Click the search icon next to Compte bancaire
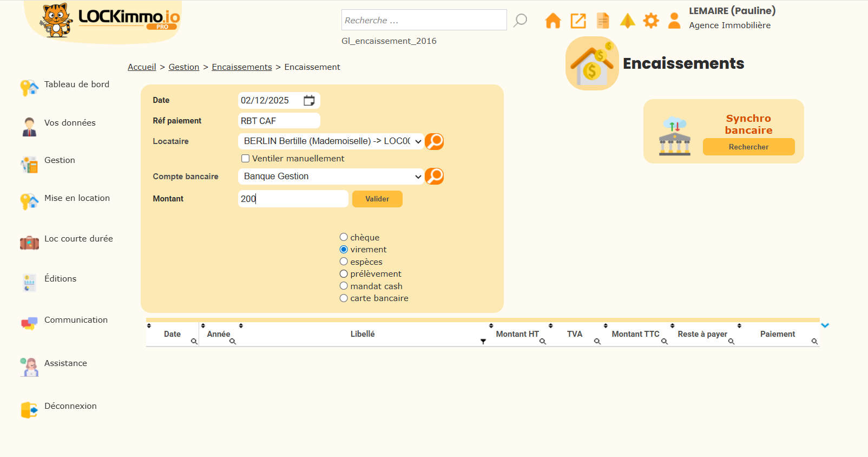Image resolution: width=868 pixels, height=457 pixels. point(434,177)
